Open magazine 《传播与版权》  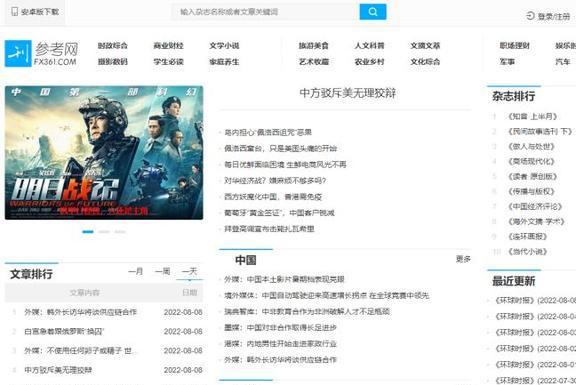point(531,191)
